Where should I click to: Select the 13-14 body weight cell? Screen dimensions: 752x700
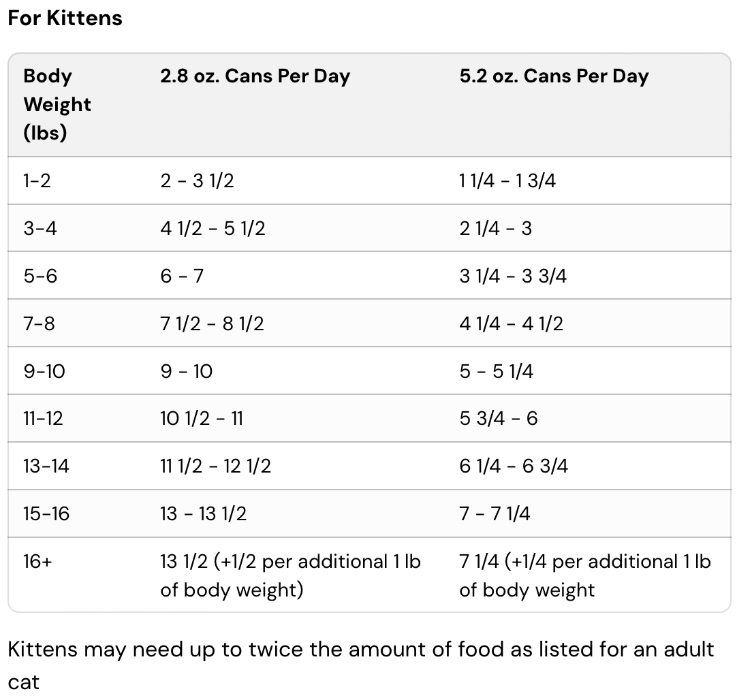46,466
